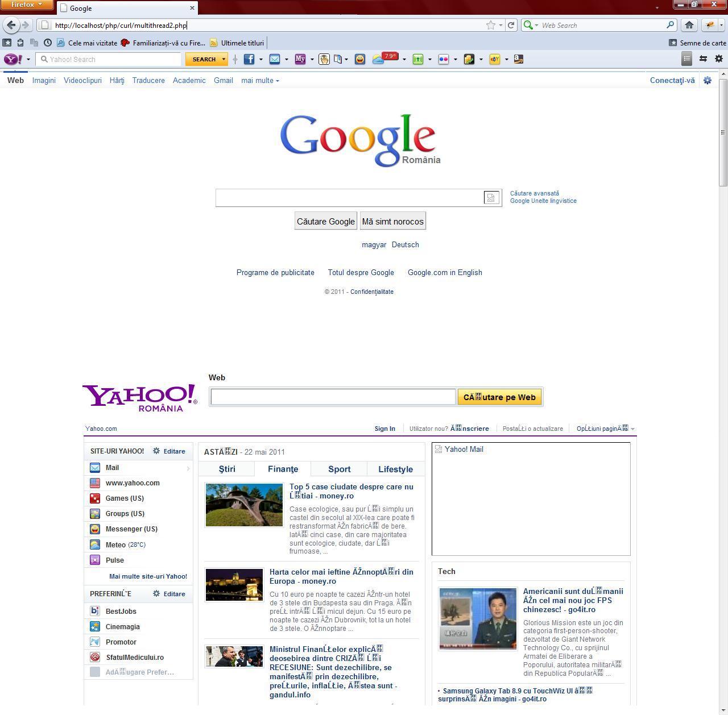This screenshot has width=728, height=715.
Task: Click the Yahoo! Search toolbar SEARCH button
Action: (x=204, y=59)
